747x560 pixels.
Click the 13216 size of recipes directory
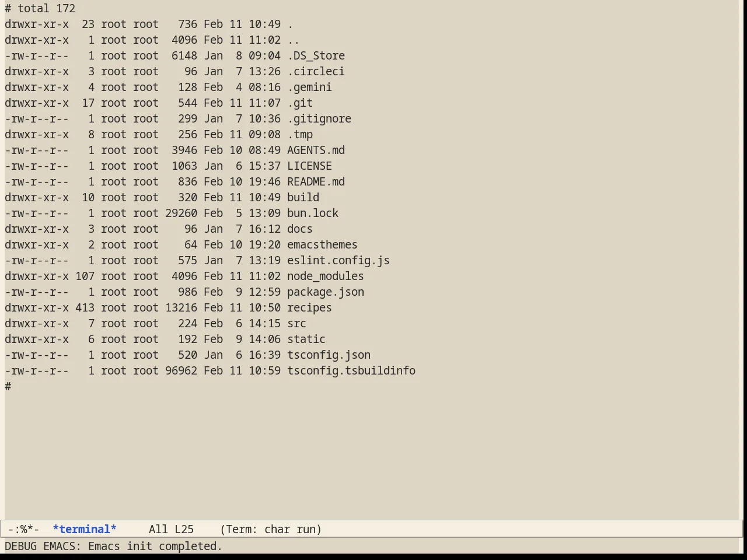tap(181, 307)
